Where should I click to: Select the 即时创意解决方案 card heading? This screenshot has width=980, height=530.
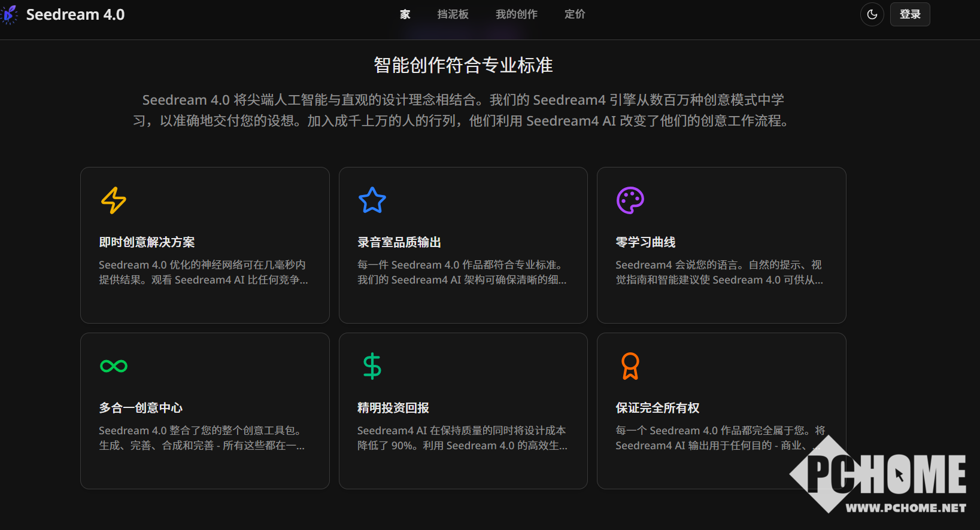(x=147, y=242)
